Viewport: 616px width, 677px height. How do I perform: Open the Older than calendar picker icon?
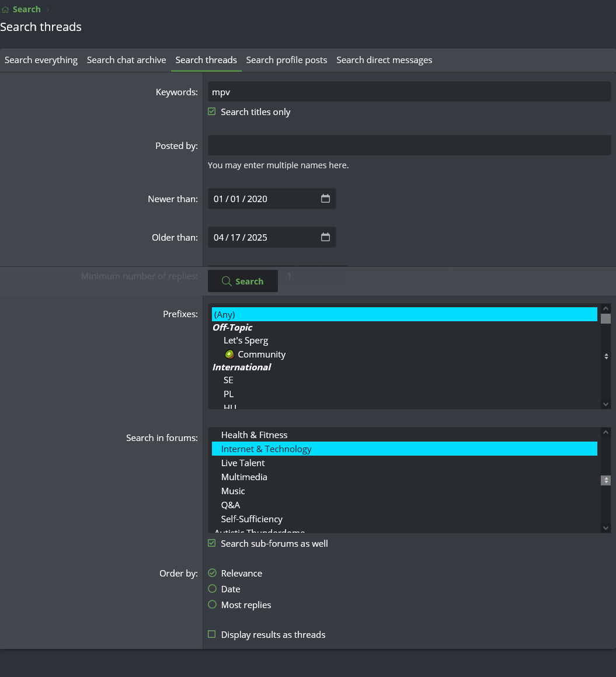[325, 237]
